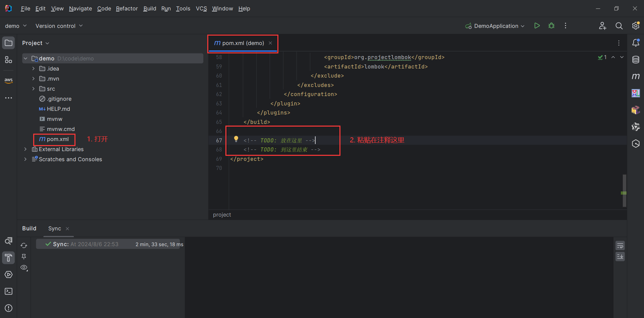644x318 pixels.
Task: Open the Project tool window folder icon
Action: [x=9, y=43]
